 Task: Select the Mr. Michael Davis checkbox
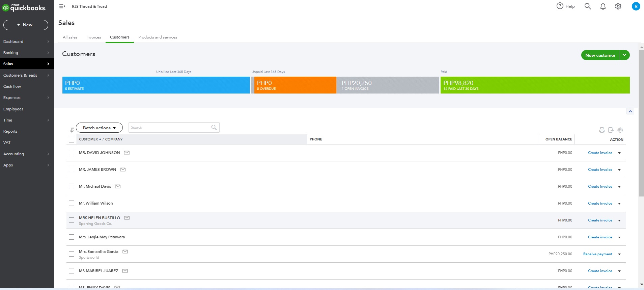click(72, 186)
